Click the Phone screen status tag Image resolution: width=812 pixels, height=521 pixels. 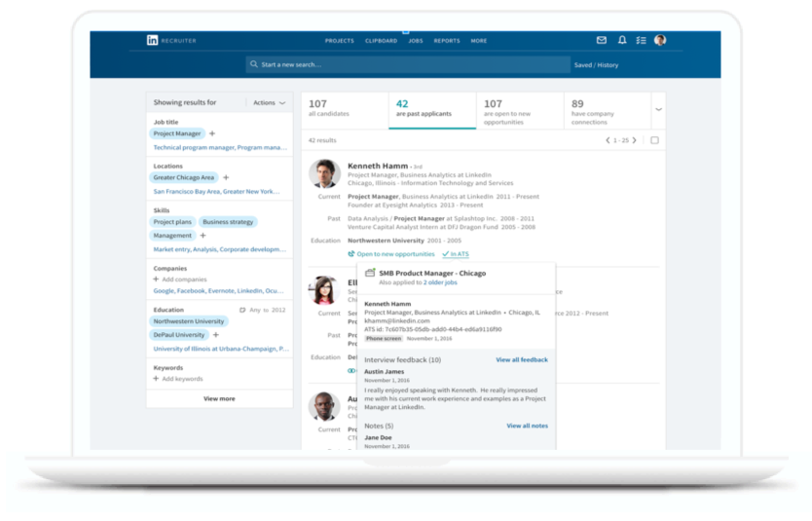click(384, 338)
